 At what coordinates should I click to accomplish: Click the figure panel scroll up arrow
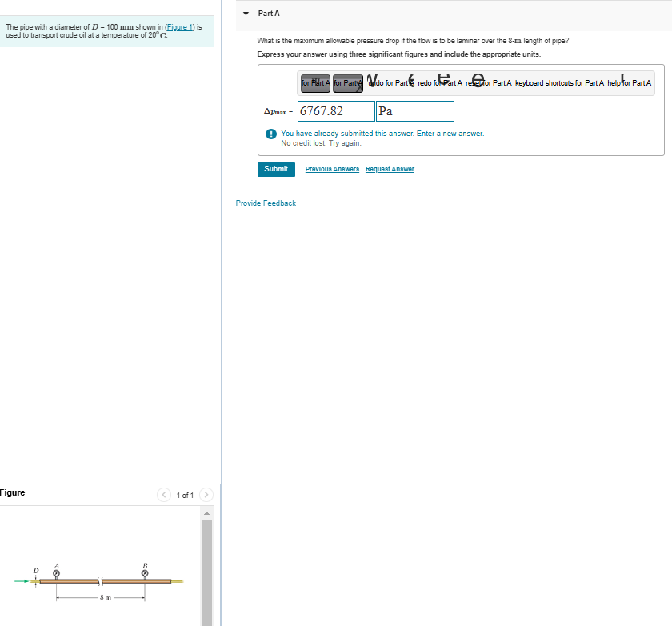tap(206, 513)
